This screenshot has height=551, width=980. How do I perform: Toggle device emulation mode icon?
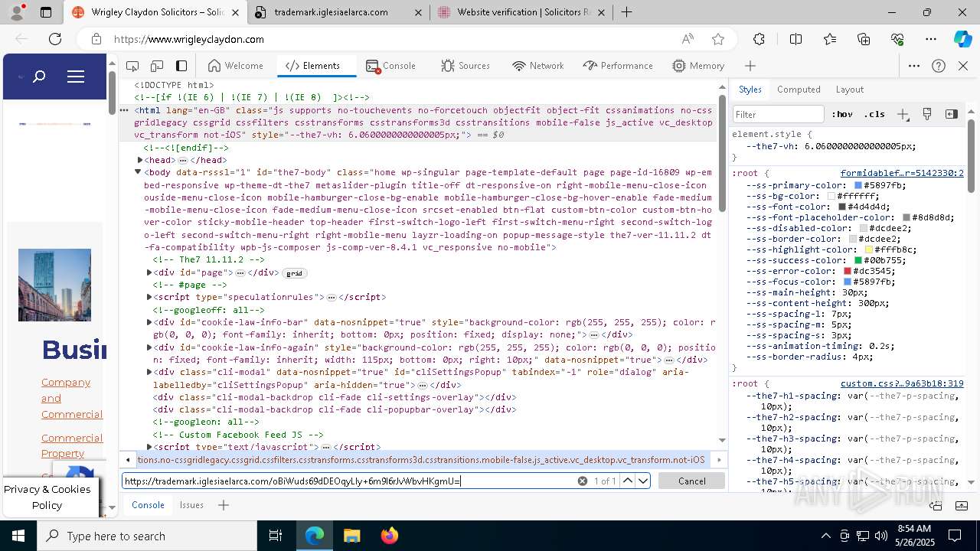157,66
